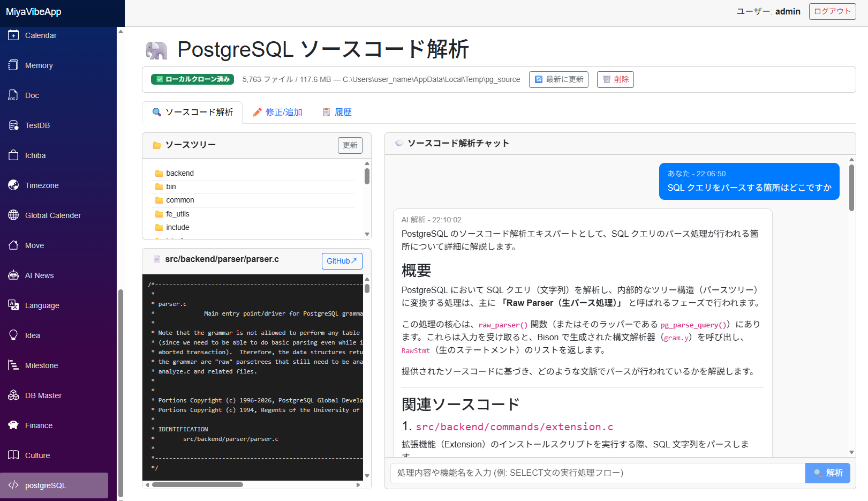Click the ログアウト button

click(832, 11)
